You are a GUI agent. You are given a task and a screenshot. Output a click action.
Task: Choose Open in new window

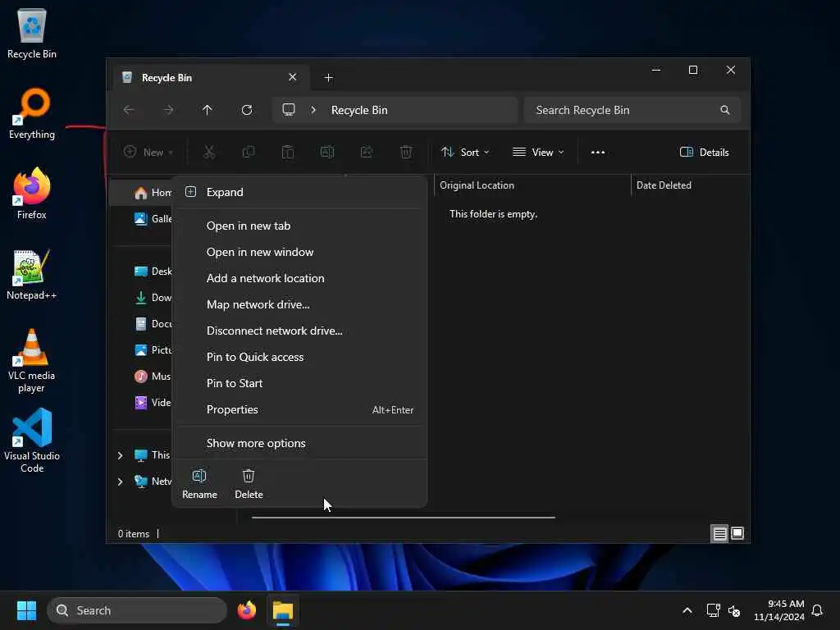[x=299, y=252]
